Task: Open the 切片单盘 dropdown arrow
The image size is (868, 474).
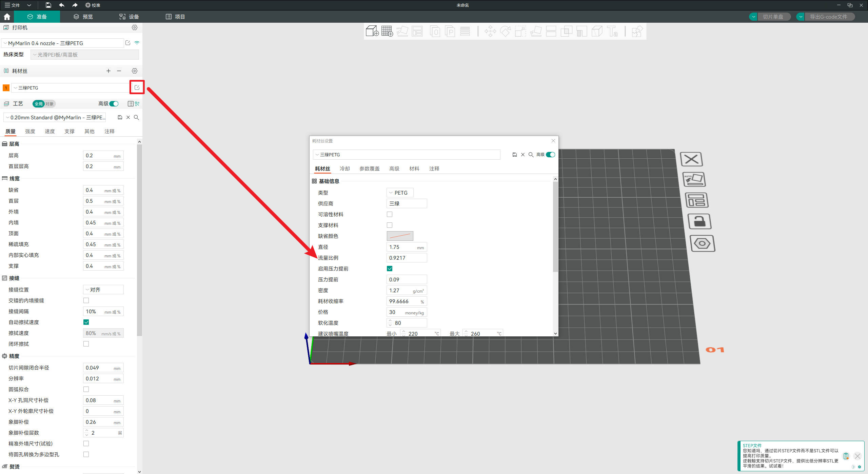Action: tap(753, 17)
